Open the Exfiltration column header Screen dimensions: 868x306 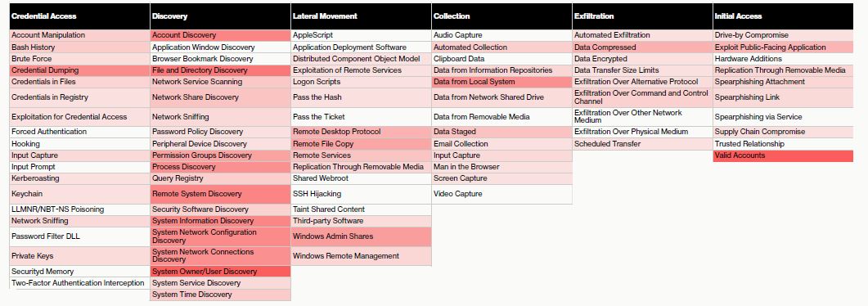[642, 16]
